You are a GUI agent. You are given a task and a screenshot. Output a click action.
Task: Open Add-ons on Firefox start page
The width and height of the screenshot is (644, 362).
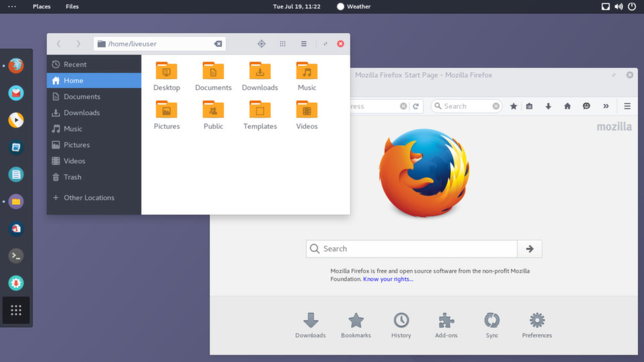point(447,325)
